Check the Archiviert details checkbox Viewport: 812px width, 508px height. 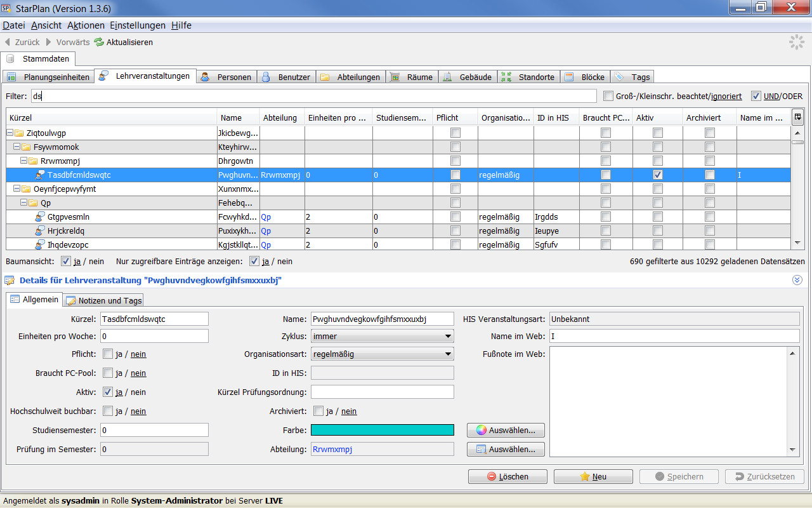[318, 411]
